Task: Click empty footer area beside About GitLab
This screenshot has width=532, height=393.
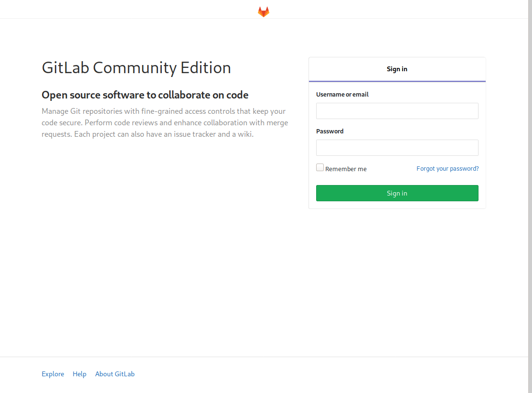Action: pos(287,374)
